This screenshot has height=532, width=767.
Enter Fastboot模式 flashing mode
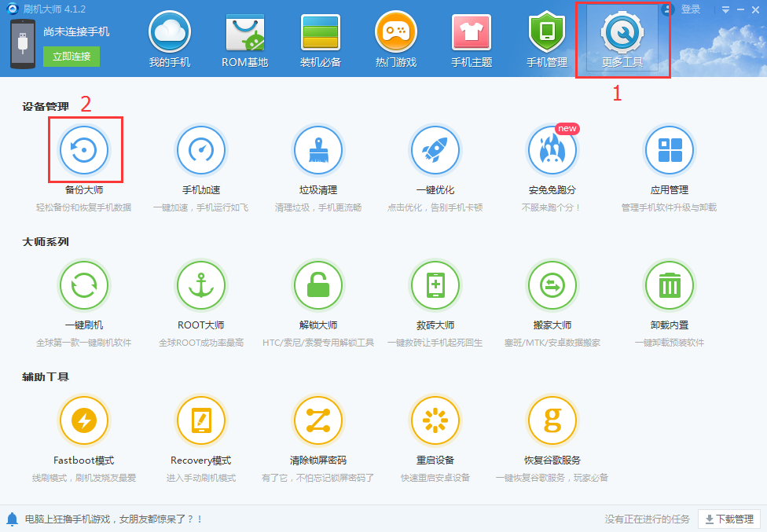point(84,420)
